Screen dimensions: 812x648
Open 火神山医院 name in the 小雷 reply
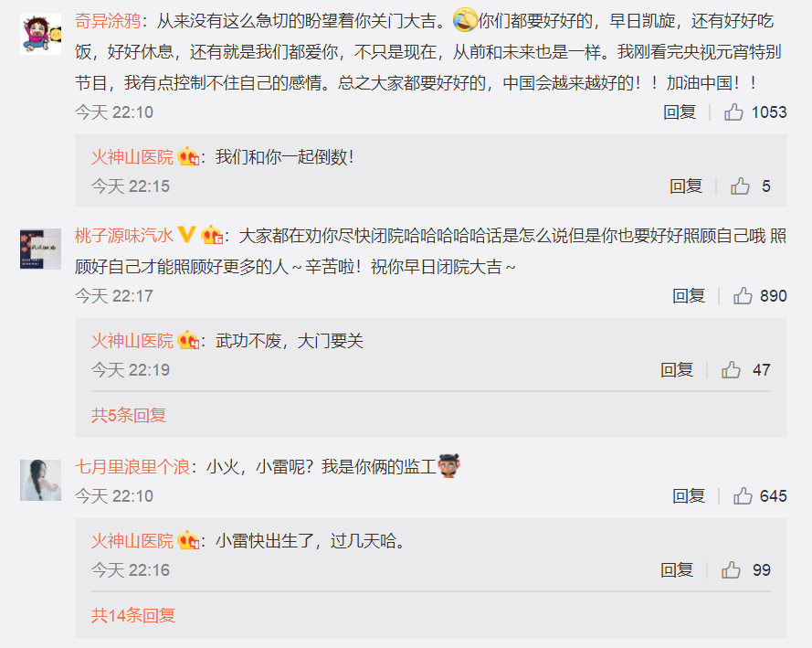132,541
